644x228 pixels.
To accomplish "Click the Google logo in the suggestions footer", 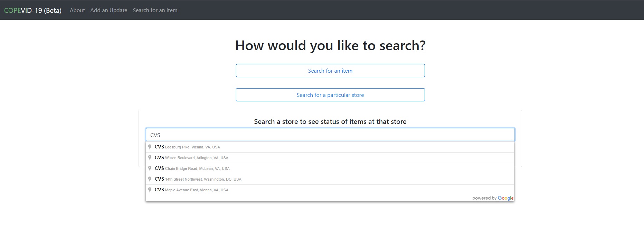I will pos(506,198).
